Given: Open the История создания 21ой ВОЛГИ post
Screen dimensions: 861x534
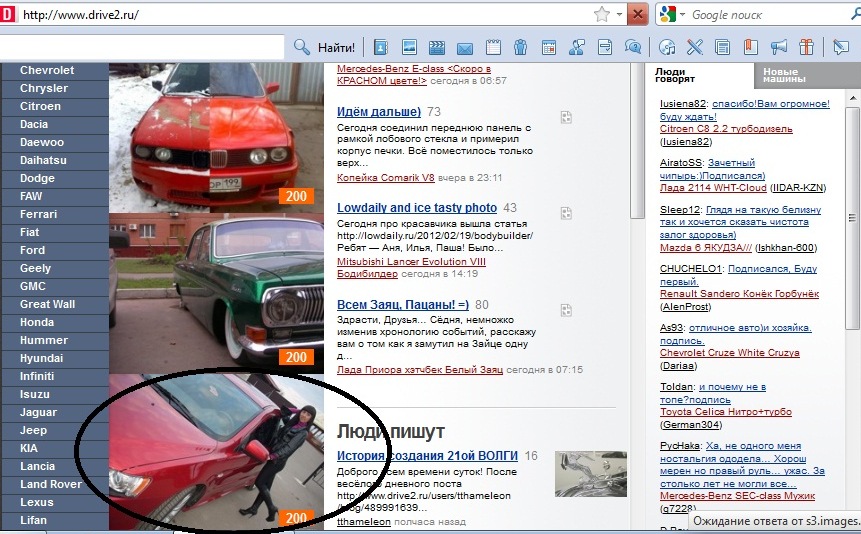Looking at the screenshot, I should (427, 455).
